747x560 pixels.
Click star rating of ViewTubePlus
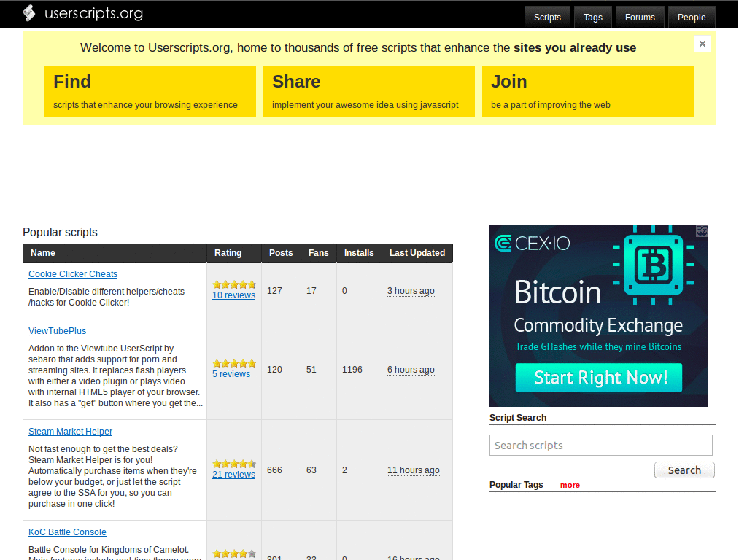point(234,363)
